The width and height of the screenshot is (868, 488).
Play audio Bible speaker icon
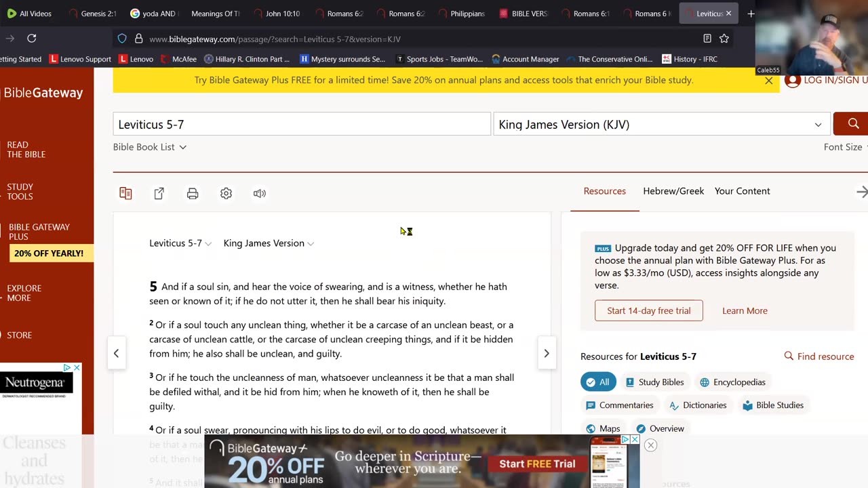click(260, 194)
